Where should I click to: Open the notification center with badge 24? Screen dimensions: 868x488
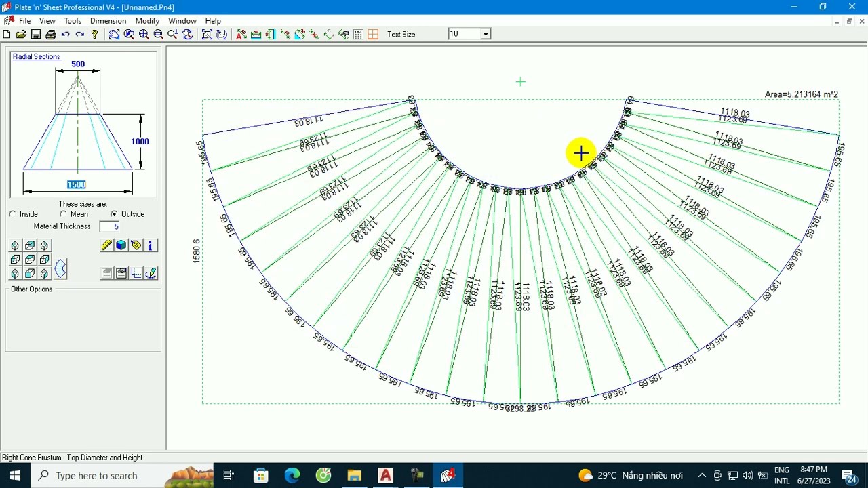(x=849, y=476)
